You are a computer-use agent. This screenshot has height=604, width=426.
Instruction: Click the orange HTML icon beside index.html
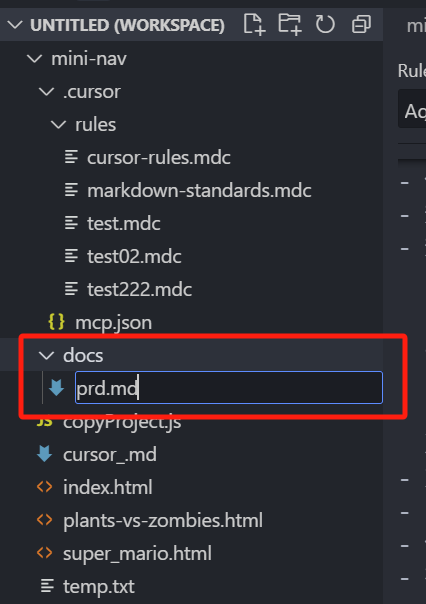(x=45, y=487)
